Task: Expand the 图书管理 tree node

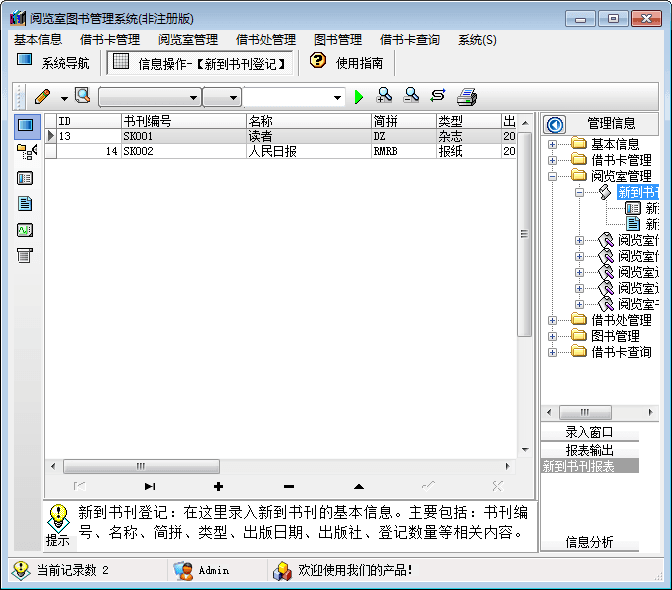Action: coord(552,336)
